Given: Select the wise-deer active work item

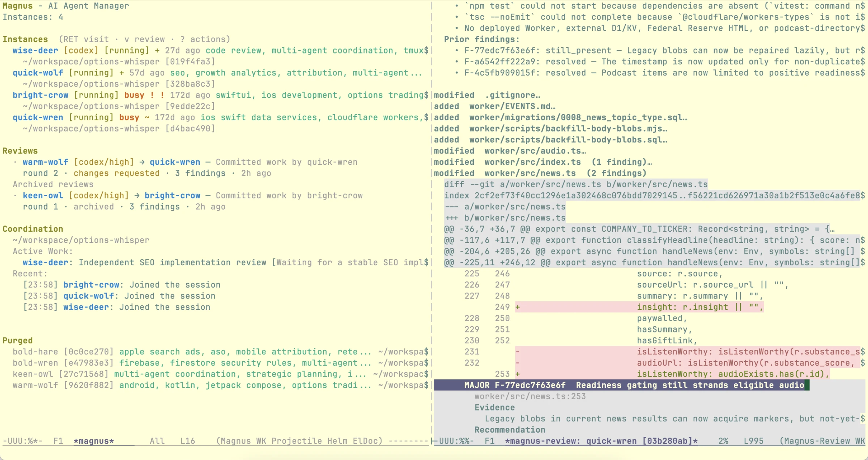Looking at the screenshot, I should tap(225, 263).
